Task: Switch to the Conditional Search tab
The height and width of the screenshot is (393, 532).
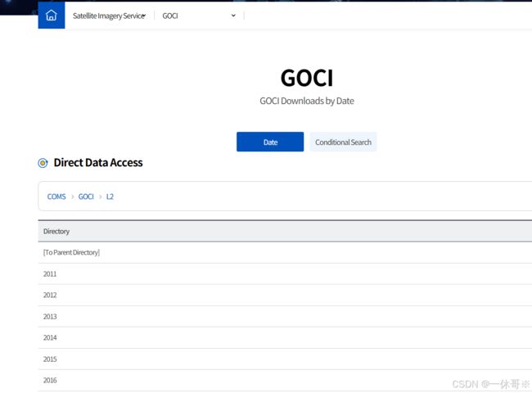Action: coord(343,142)
